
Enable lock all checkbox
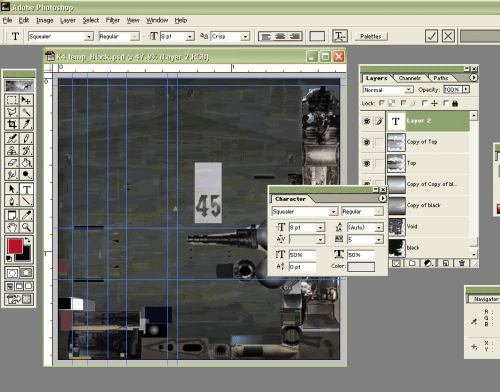(446, 103)
